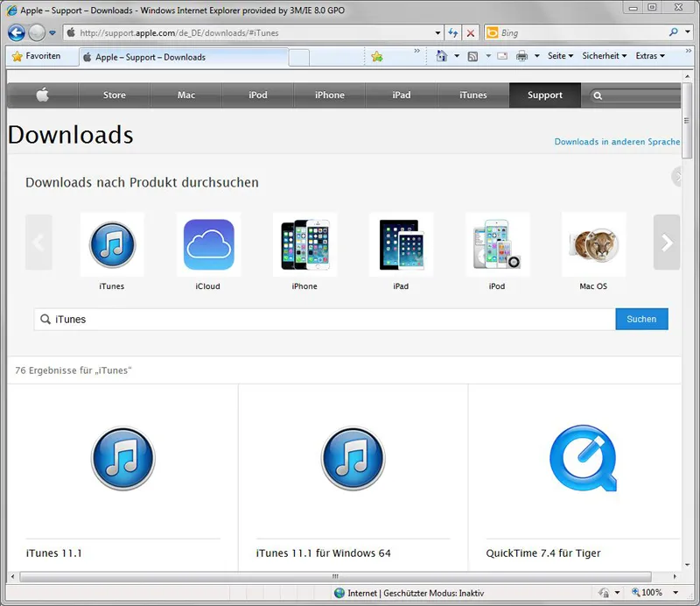Click the IE back arrow button
This screenshot has width=700, height=606.
click(x=17, y=32)
